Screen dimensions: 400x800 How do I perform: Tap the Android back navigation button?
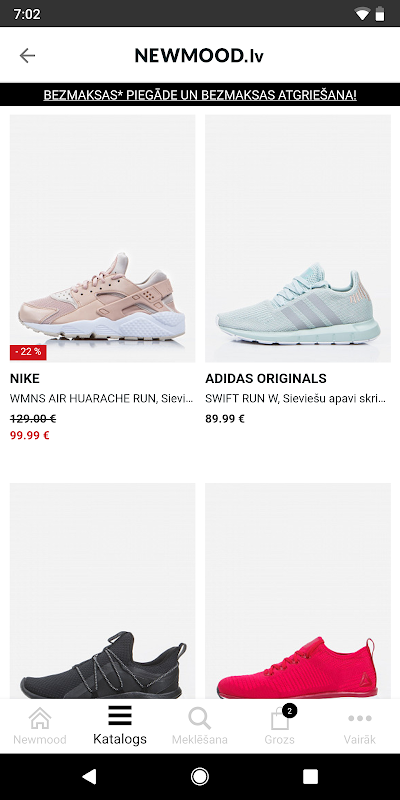(x=89, y=777)
